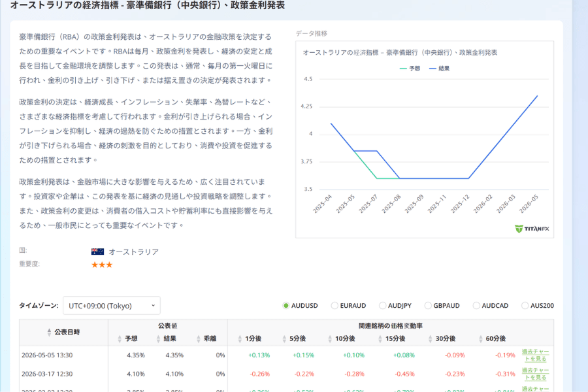Click the +0.13% value after 1 minute
The width and height of the screenshot is (588, 392).
(259, 355)
